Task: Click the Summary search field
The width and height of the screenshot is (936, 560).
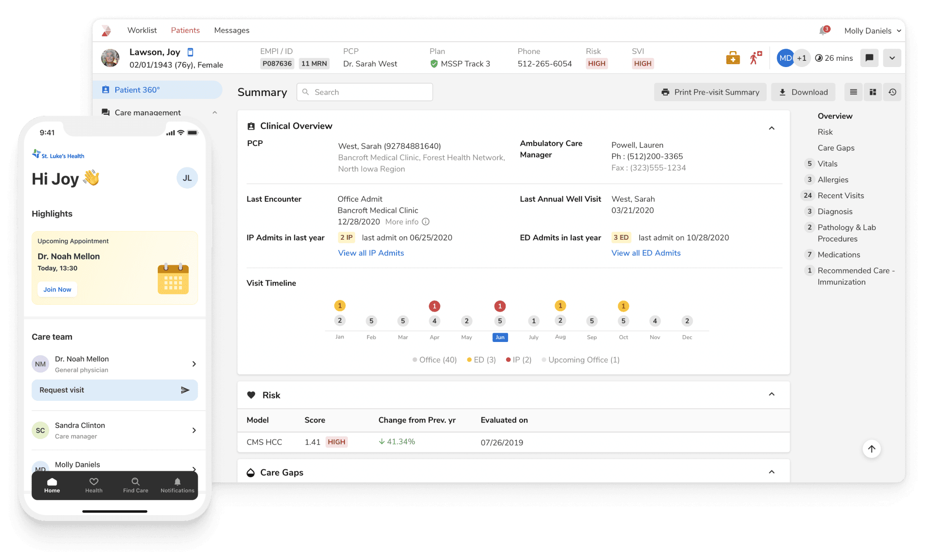Action: point(365,92)
